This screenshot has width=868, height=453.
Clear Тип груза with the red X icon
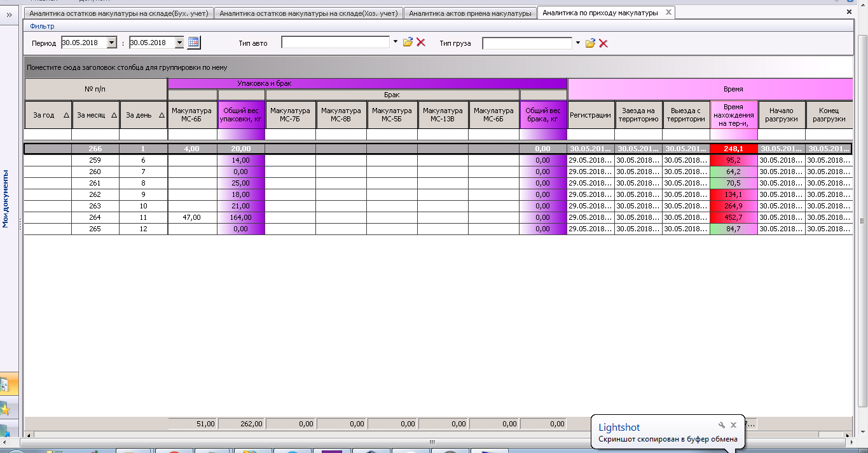603,43
